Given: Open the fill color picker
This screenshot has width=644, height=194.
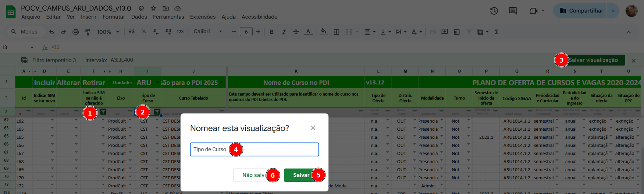Looking at the screenshot, I should pyautogui.click(x=324, y=32).
